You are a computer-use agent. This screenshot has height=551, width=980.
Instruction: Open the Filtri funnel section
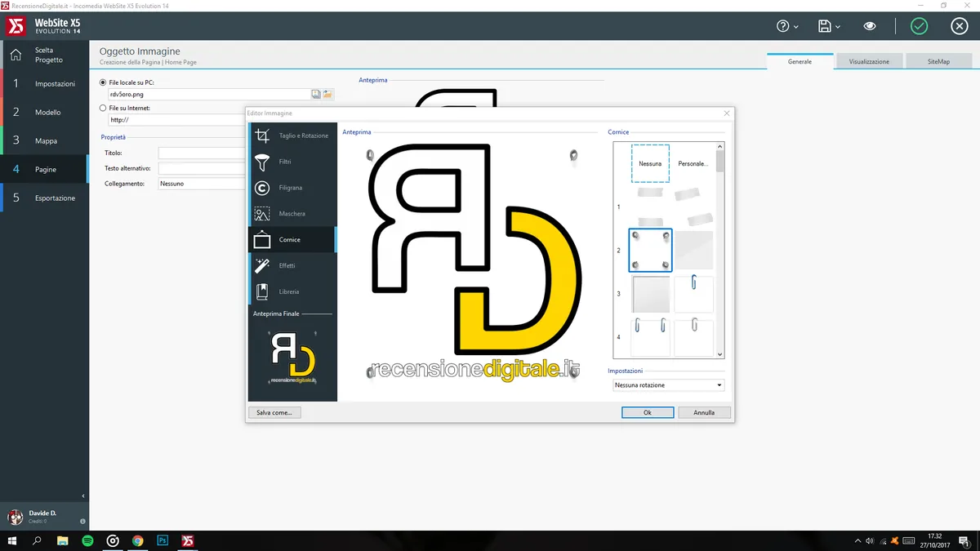click(292, 162)
